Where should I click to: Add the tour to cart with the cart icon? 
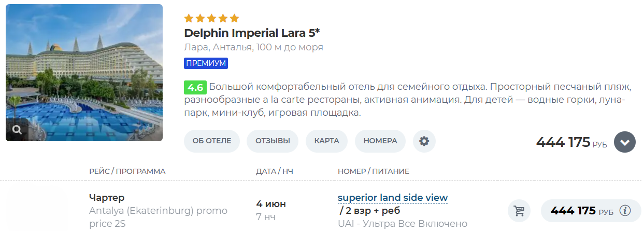click(518, 211)
